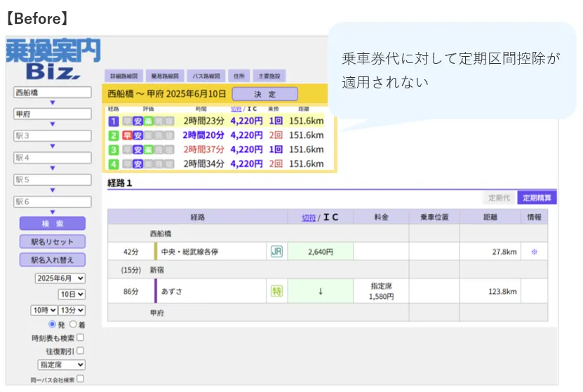Image resolution: width=583 pixels, height=392 pixels.
Task: Click the info icon in the 情報 column
Action: pos(534,251)
